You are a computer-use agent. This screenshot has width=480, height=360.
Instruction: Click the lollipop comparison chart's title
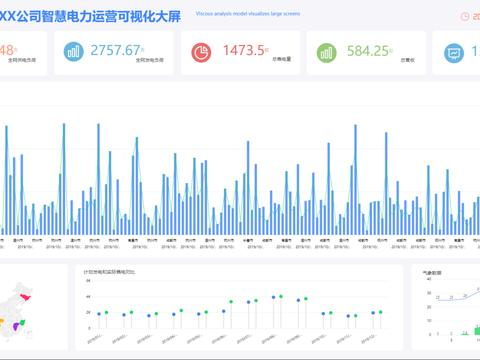(x=109, y=272)
